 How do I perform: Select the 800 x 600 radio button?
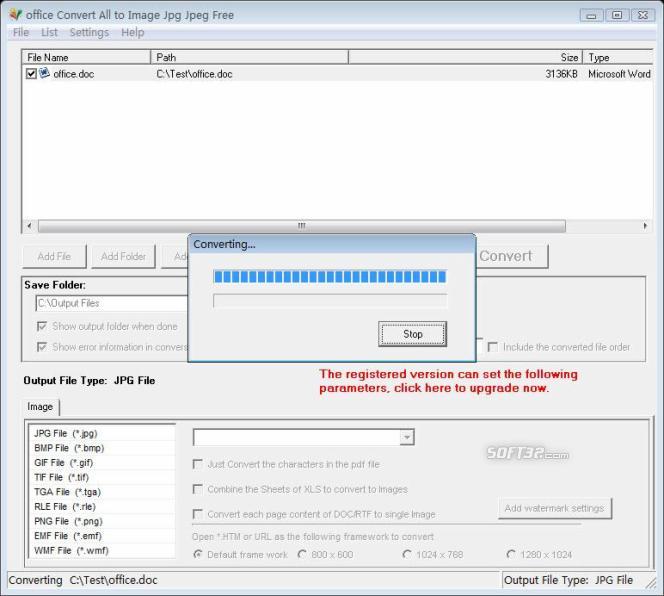[302, 554]
